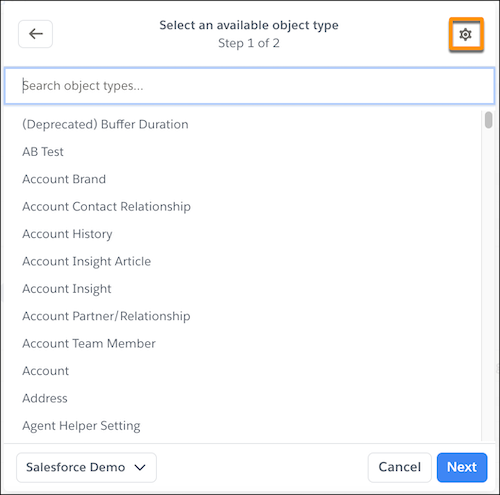500x495 pixels.
Task: Choose the Account Brand object type
Action: (64, 179)
